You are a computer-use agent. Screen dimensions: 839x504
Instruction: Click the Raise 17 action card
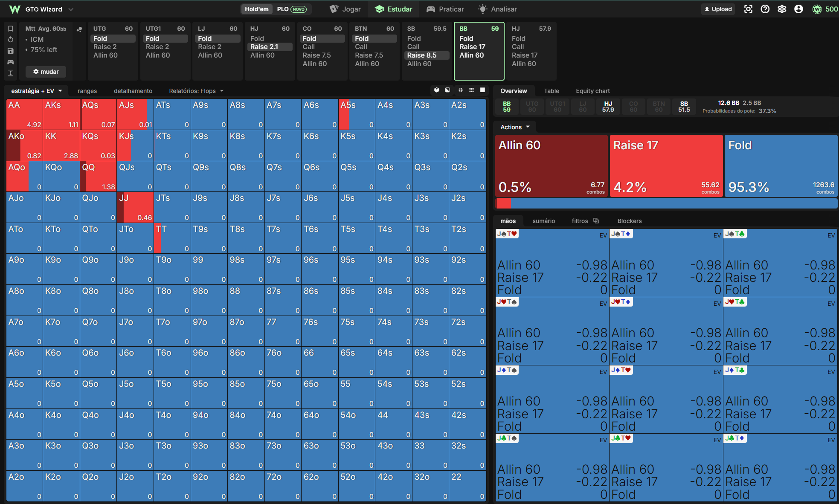tap(666, 166)
